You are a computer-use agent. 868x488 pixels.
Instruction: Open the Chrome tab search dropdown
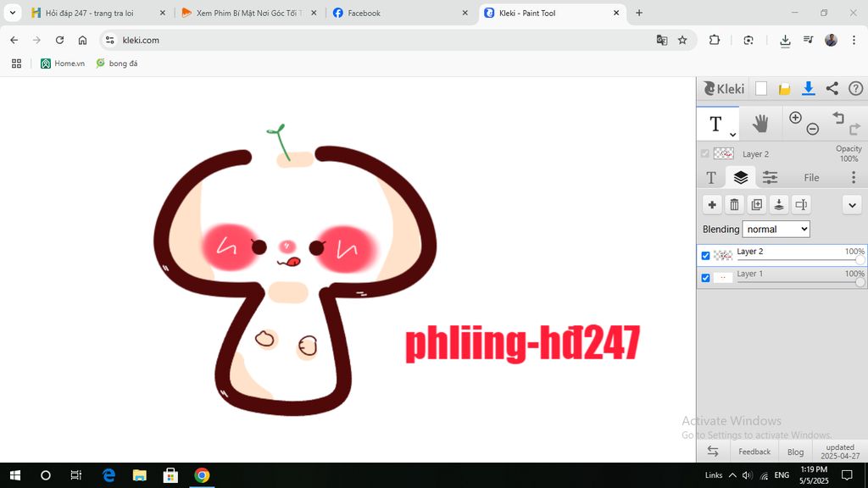point(12,13)
